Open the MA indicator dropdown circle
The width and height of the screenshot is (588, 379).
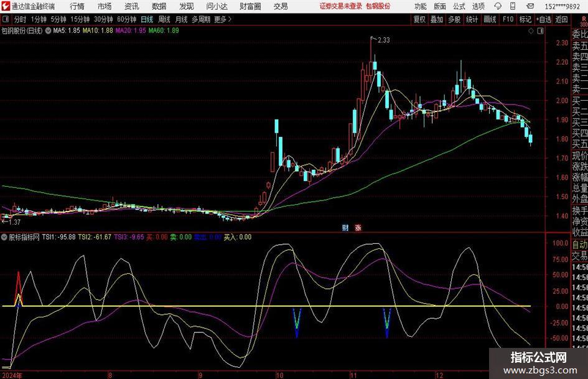coord(48,30)
